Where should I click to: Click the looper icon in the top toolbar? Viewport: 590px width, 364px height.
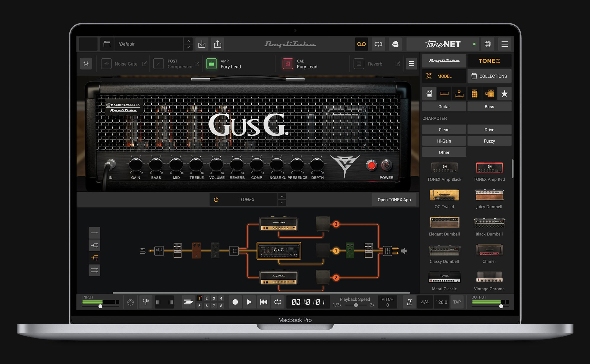pyautogui.click(x=378, y=44)
